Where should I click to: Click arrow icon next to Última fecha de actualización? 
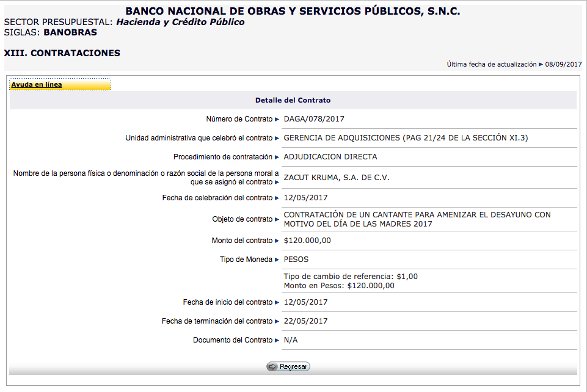(x=541, y=64)
